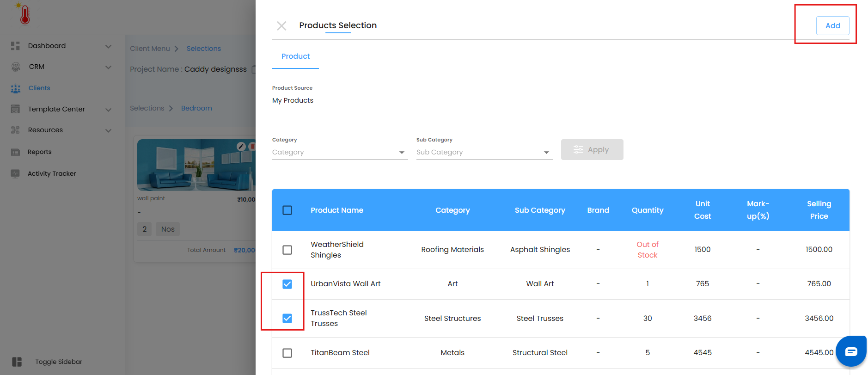868x375 pixels.
Task: Uncheck TrussTech Steel Trusses checkbox
Action: (x=287, y=318)
